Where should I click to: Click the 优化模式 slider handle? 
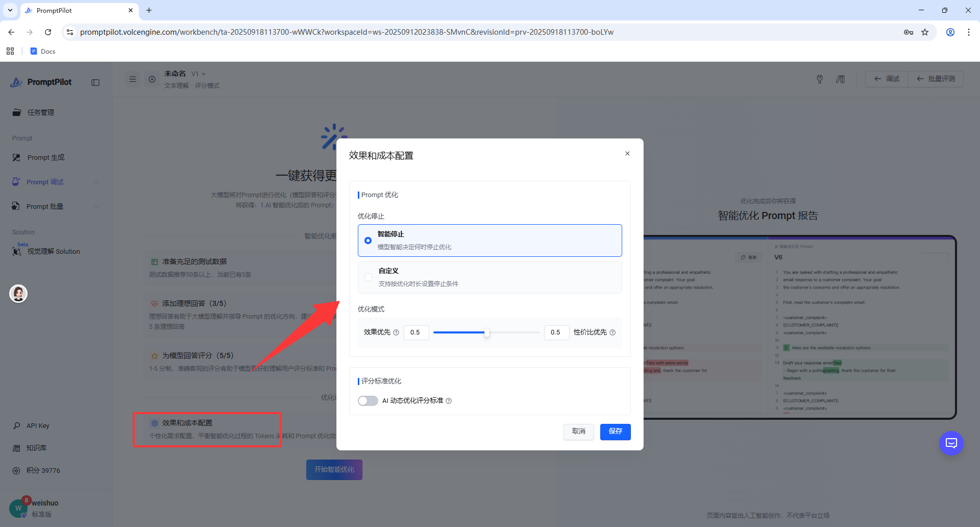(487, 332)
